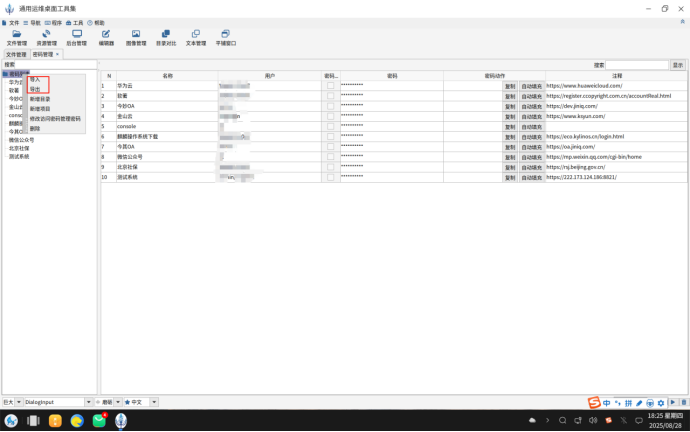Close the 密码管理 tab

click(57, 54)
